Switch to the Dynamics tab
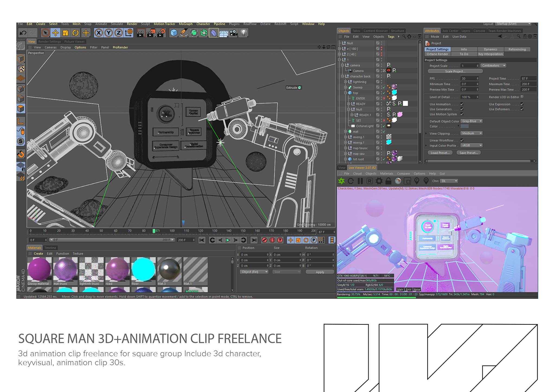This screenshot has height=392, width=555. tap(491, 49)
